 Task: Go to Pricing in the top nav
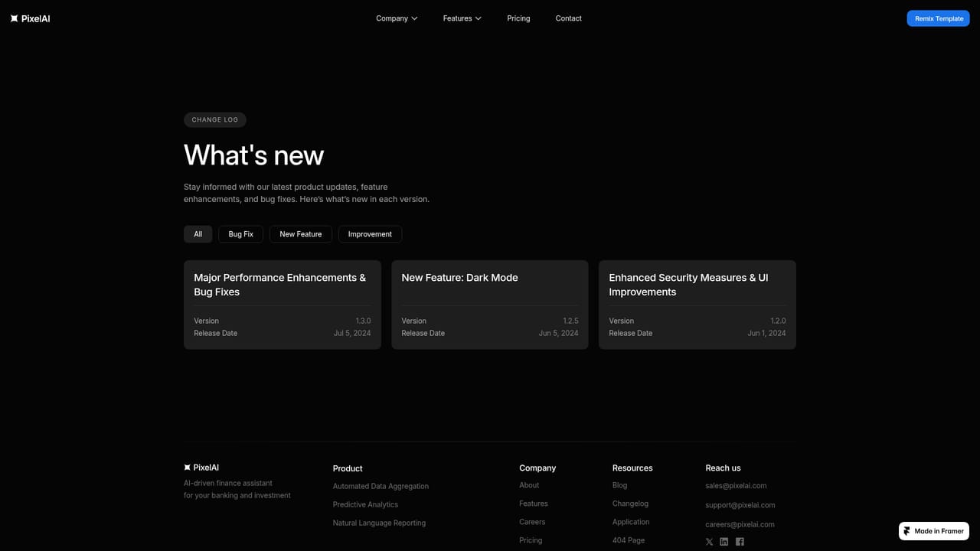click(518, 18)
